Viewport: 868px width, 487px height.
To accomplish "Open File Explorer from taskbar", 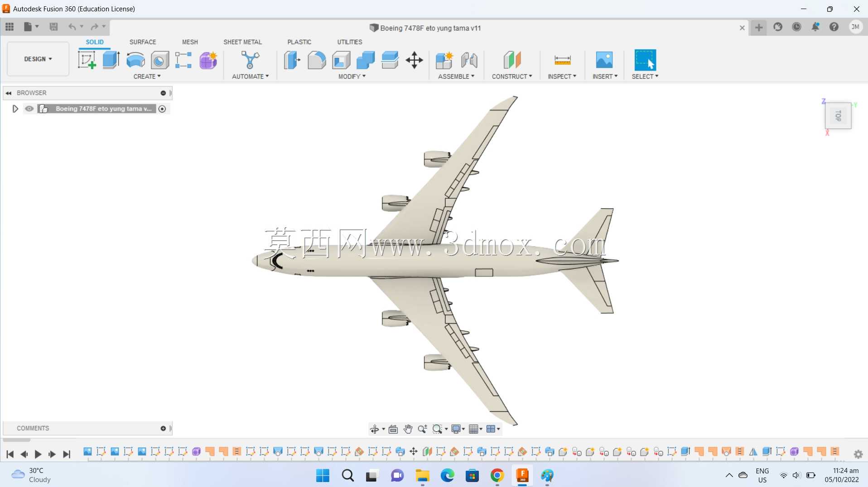I will tap(422, 476).
